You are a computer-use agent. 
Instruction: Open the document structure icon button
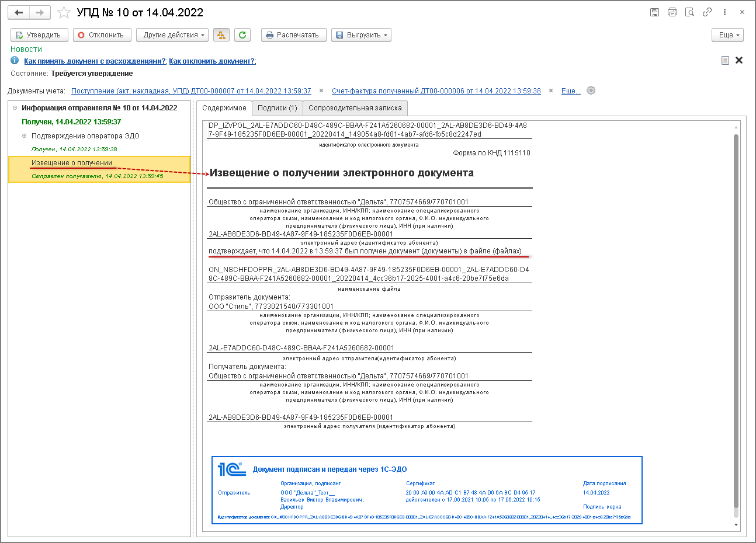221,35
